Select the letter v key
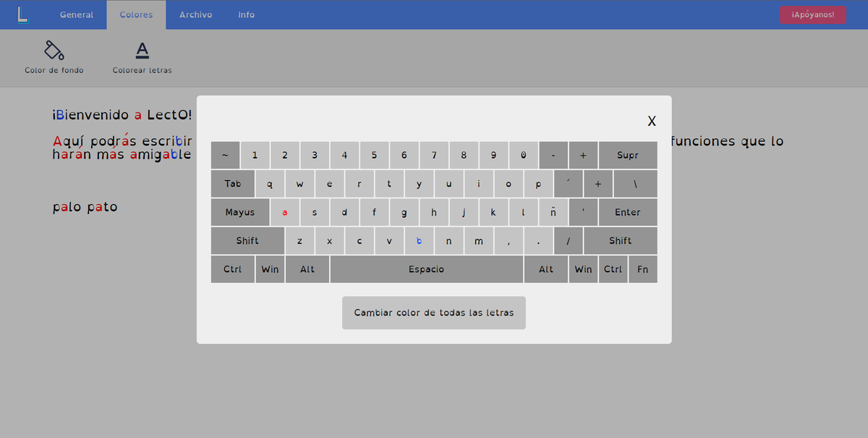 point(389,240)
